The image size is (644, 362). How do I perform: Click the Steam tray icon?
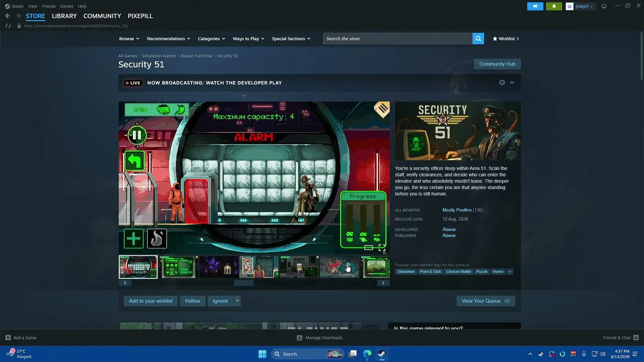coord(541,354)
